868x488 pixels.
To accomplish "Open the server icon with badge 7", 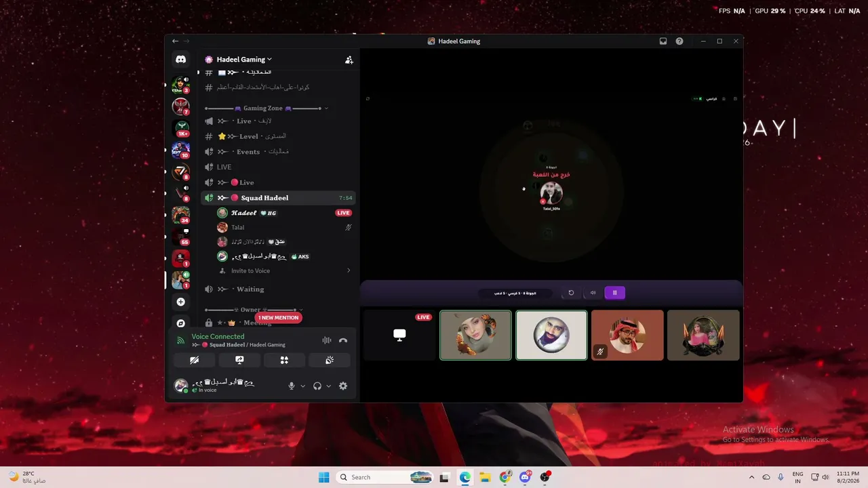I will pyautogui.click(x=180, y=106).
